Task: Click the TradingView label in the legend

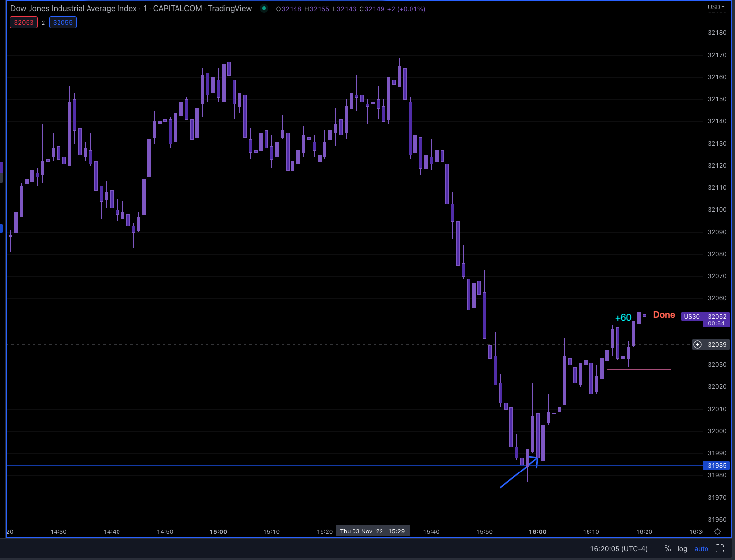Action: tap(230, 8)
